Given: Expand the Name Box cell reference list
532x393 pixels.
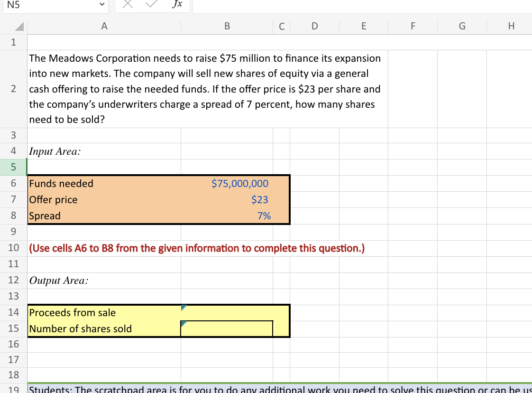Looking at the screenshot, I should tap(101, 4).
